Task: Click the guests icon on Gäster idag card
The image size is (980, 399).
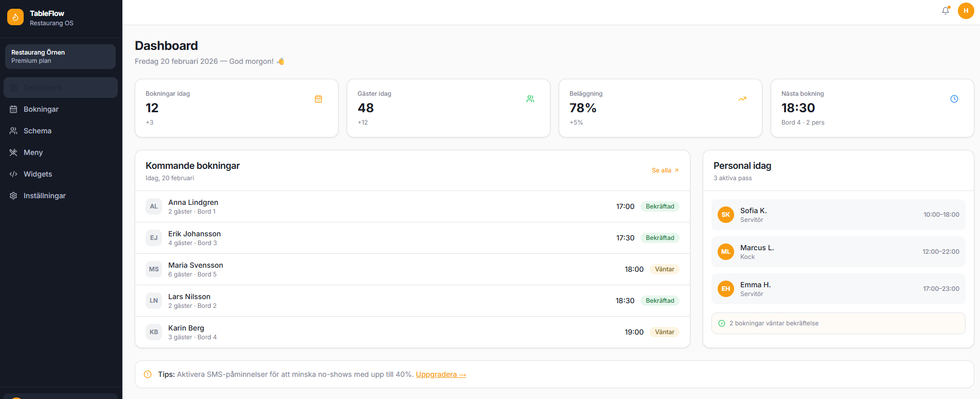Action: (x=530, y=99)
